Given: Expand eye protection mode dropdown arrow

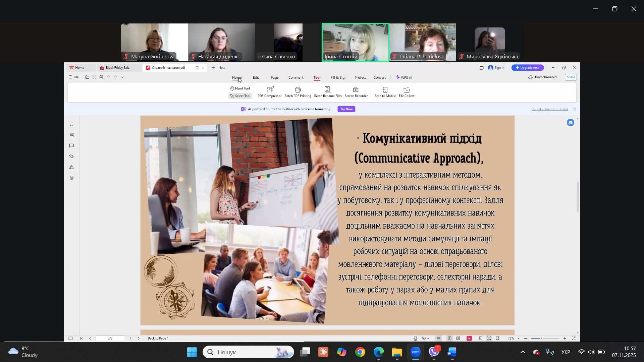Looking at the screenshot, I should (428, 339).
